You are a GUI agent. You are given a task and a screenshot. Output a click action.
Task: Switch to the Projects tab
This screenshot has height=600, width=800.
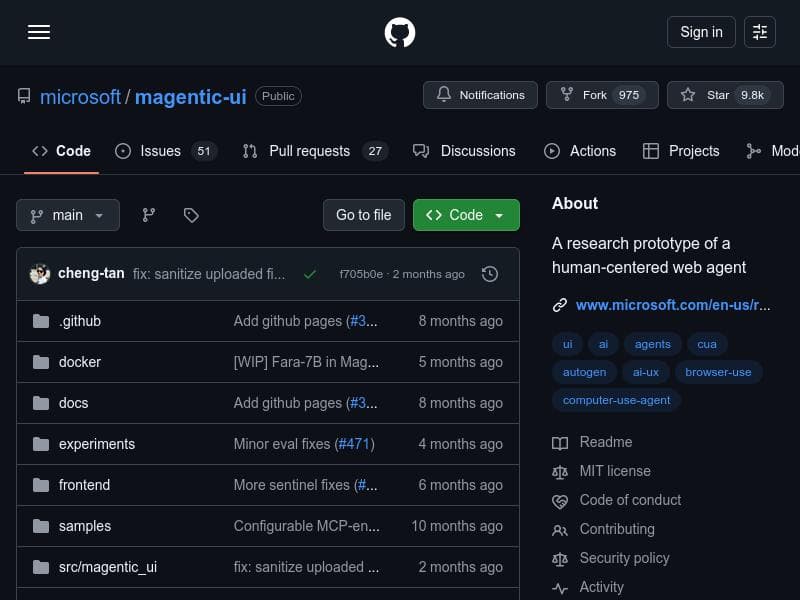pyautogui.click(x=681, y=151)
